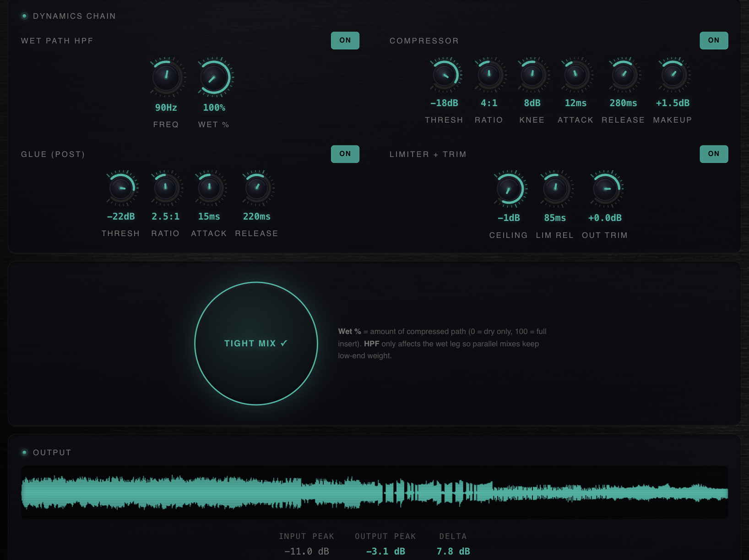749x560 pixels.
Task: Toggle the Wet Path HPF ON switch
Action: coord(345,40)
